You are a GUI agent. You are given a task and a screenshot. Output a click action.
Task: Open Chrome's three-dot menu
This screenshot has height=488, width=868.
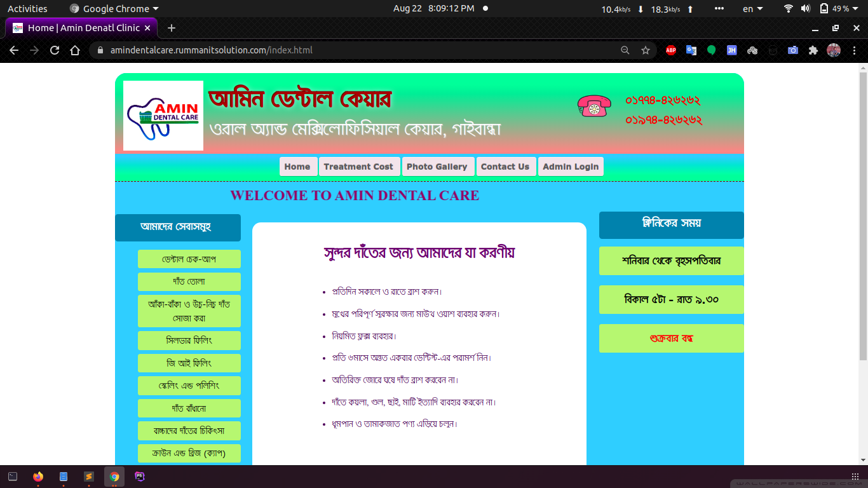pyautogui.click(x=854, y=50)
